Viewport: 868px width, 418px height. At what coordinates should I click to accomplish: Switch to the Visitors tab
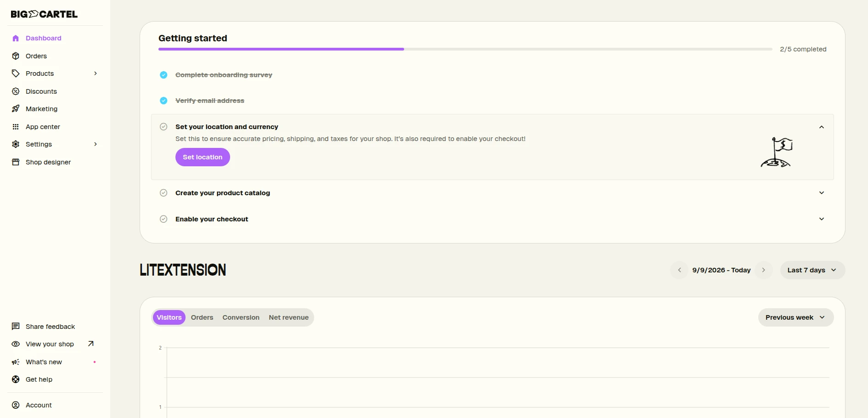pos(169,317)
